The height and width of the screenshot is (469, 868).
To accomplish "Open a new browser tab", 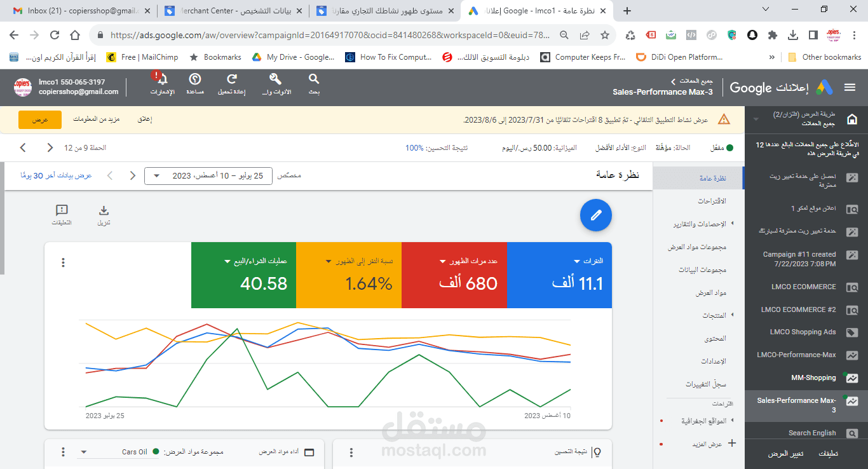I will tap(627, 11).
